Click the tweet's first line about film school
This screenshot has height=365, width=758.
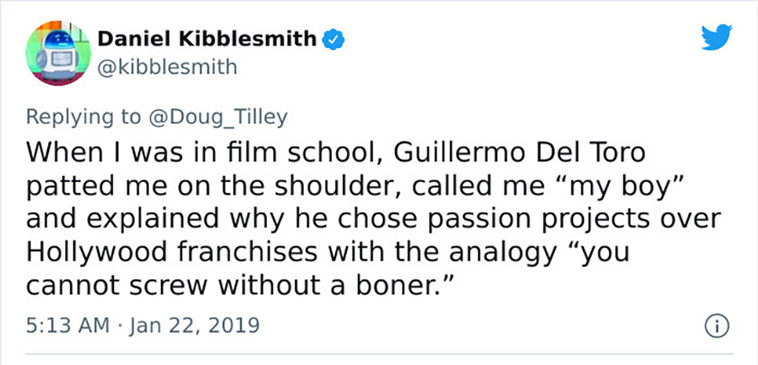click(x=335, y=153)
